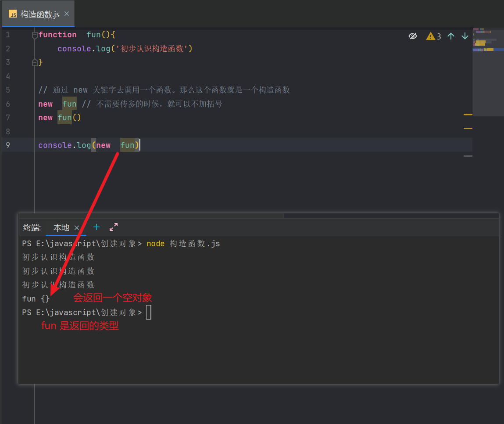Click the code minimap preview

click(488, 72)
